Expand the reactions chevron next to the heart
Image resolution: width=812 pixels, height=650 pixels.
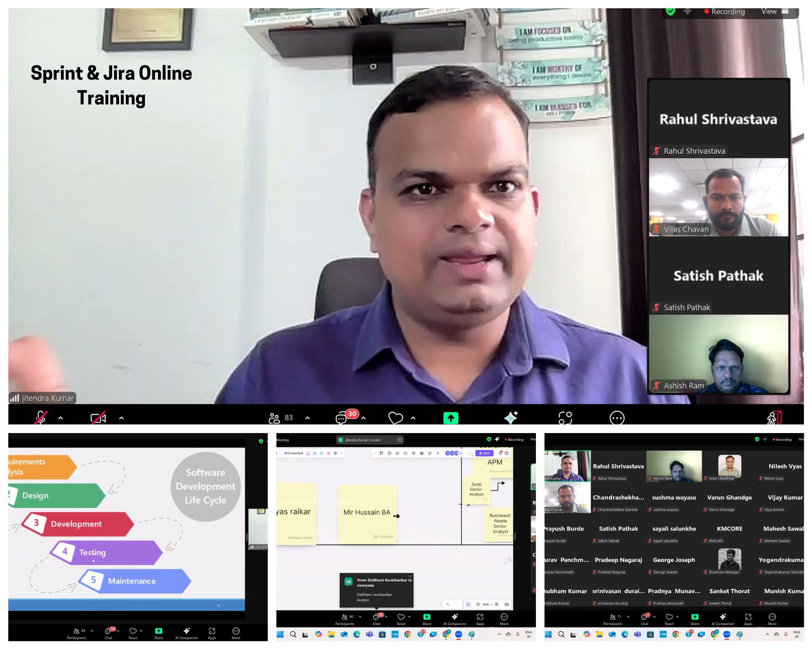tap(413, 418)
